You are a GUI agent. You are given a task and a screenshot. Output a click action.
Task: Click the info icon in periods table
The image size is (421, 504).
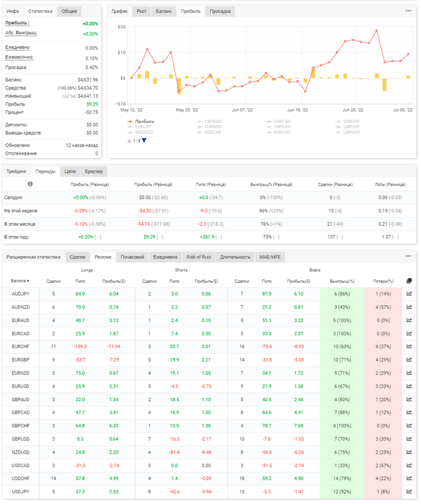[30, 184]
